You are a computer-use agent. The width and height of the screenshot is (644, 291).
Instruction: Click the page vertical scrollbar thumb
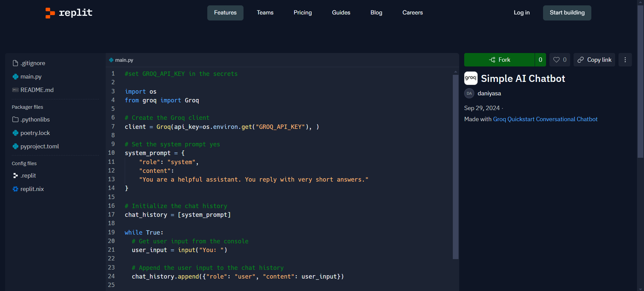(x=640, y=81)
